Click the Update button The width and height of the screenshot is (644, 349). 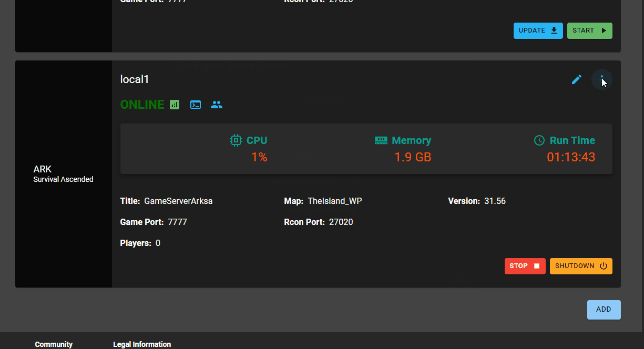[538, 30]
